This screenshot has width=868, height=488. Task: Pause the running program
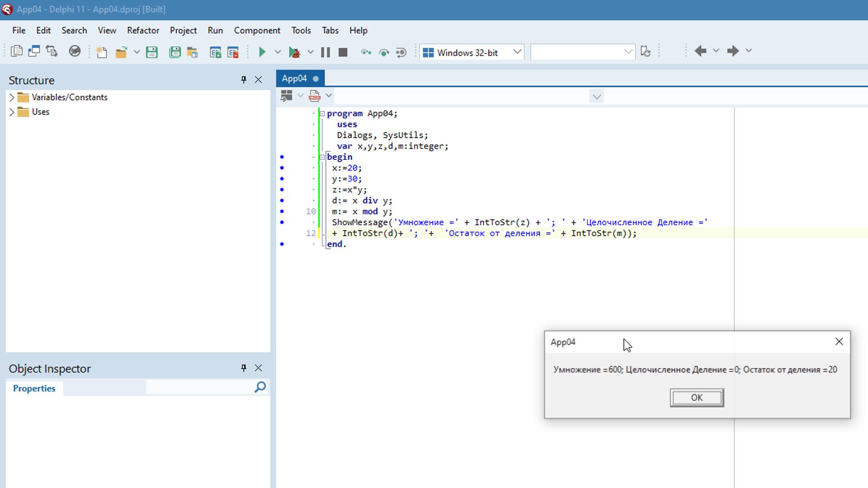click(325, 52)
